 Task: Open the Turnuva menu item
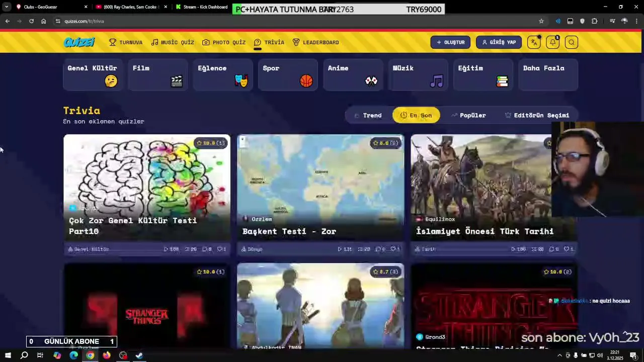click(126, 42)
